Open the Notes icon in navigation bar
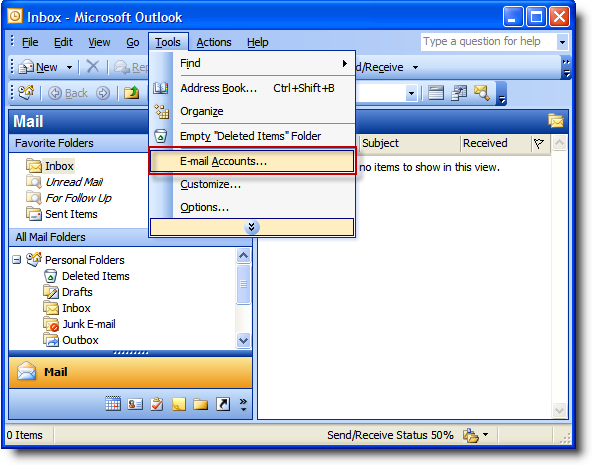Viewport: 592px width, 465px height. click(x=179, y=404)
